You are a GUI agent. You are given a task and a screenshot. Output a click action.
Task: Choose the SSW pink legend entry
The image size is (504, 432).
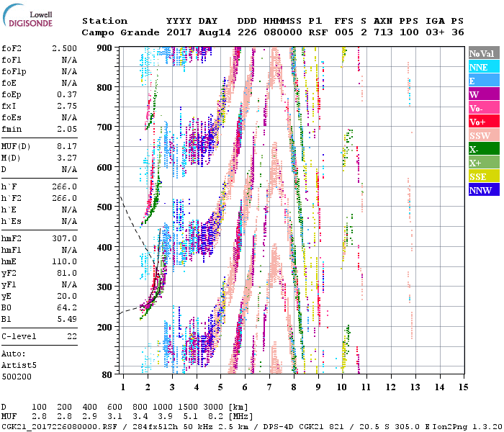484,135
